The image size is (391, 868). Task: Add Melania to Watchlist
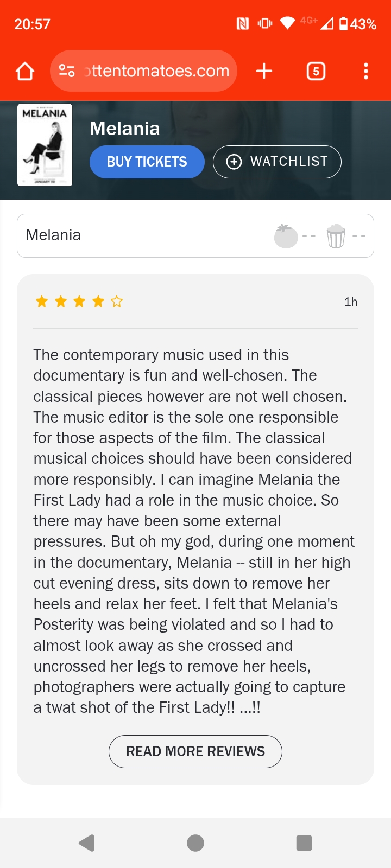coord(277,162)
